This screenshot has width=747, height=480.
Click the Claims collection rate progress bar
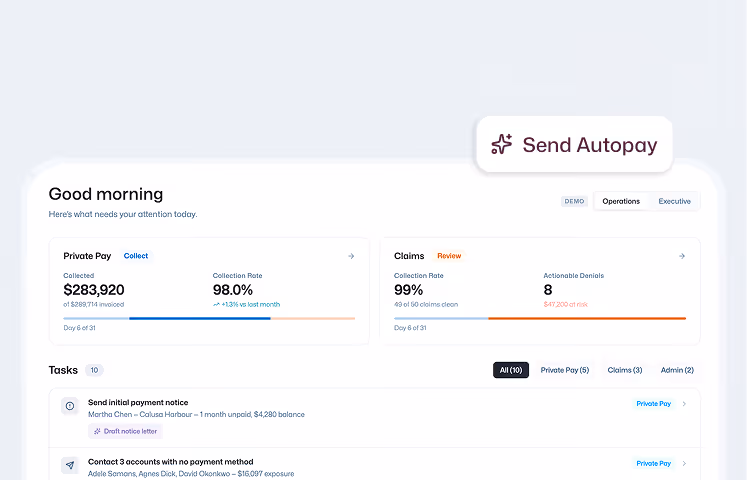point(540,318)
